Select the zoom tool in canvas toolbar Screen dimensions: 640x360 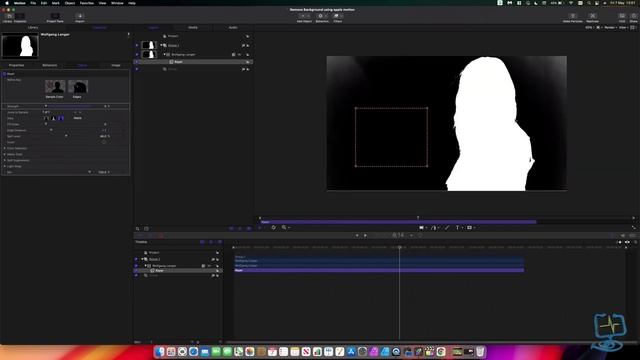pyautogui.click(x=284, y=228)
